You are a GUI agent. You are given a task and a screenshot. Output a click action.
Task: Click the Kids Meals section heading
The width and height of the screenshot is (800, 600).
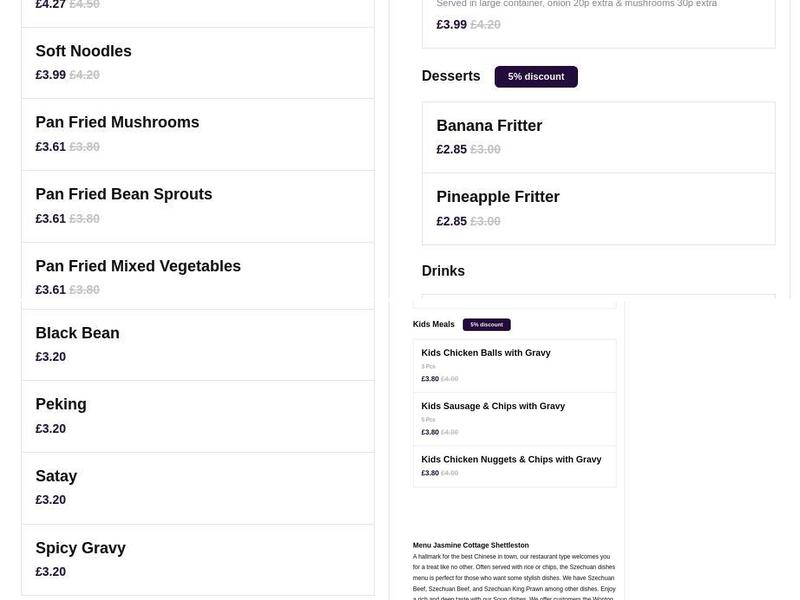[x=434, y=324]
